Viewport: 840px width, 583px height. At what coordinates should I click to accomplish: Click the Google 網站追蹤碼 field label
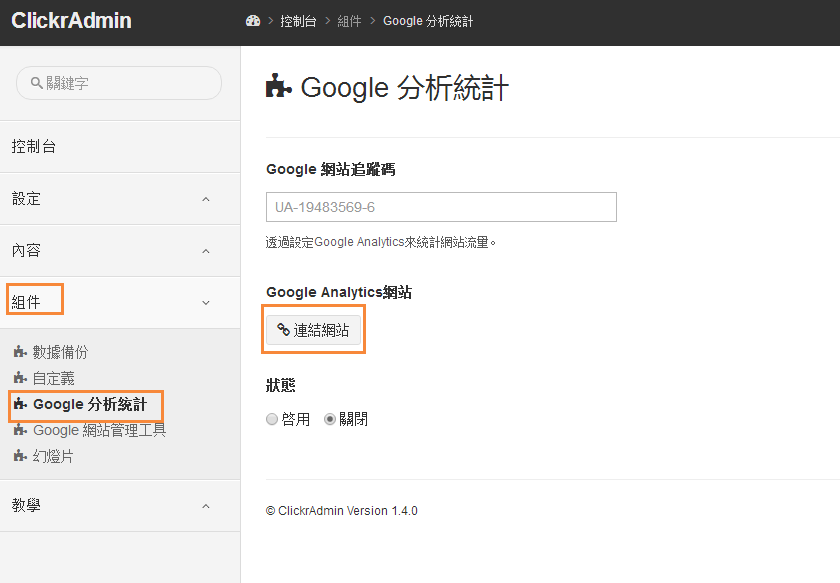(331, 169)
